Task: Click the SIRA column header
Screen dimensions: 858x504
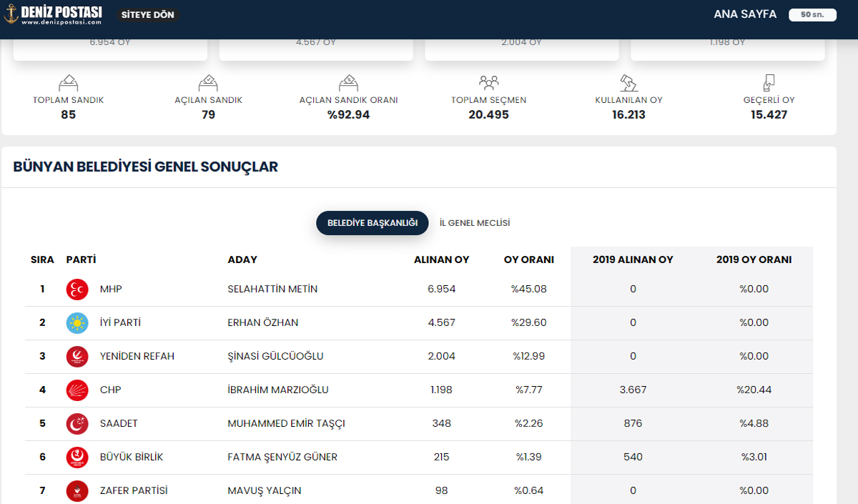Action: [x=42, y=260]
